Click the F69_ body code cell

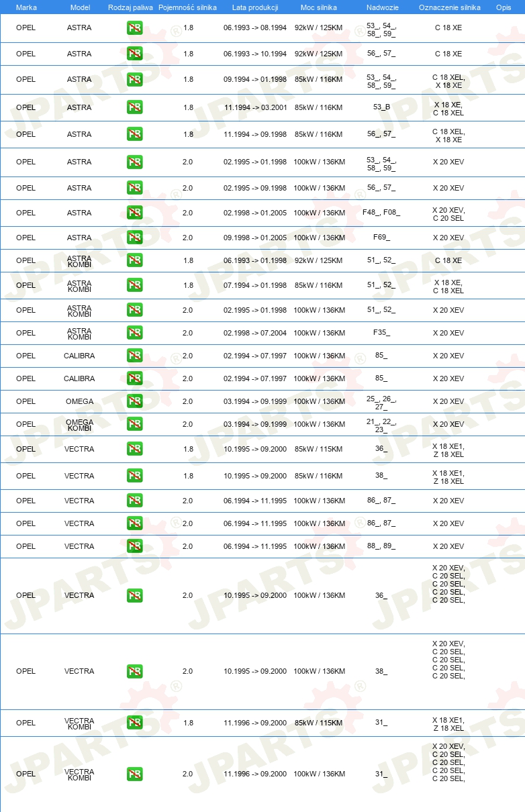381,238
